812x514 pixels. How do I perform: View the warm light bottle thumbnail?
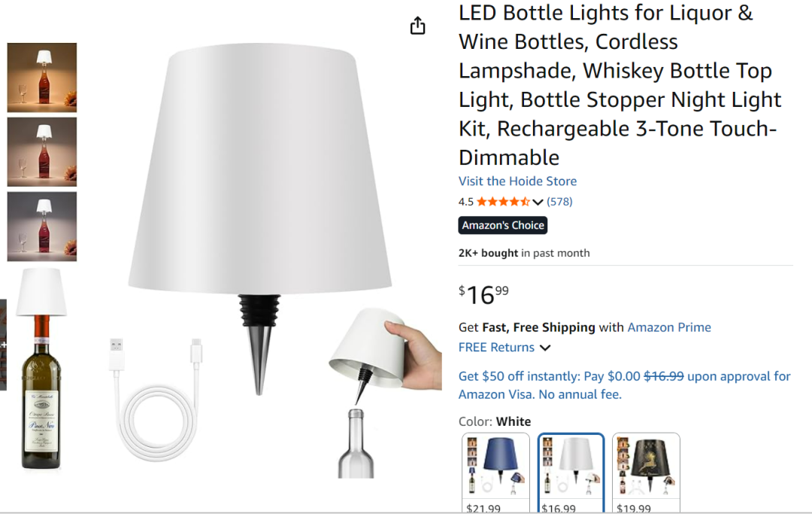[x=42, y=78]
